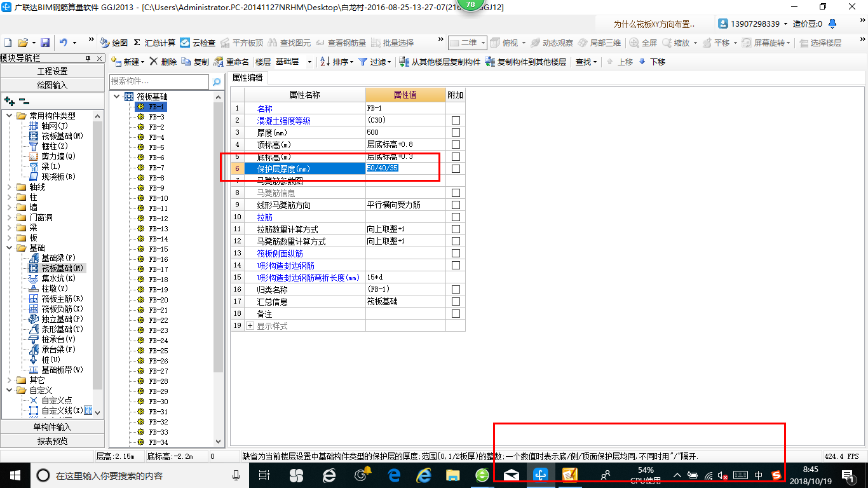Collapse the 自定义 folder
The width and height of the screenshot is (868, 488).
(10, 390)
